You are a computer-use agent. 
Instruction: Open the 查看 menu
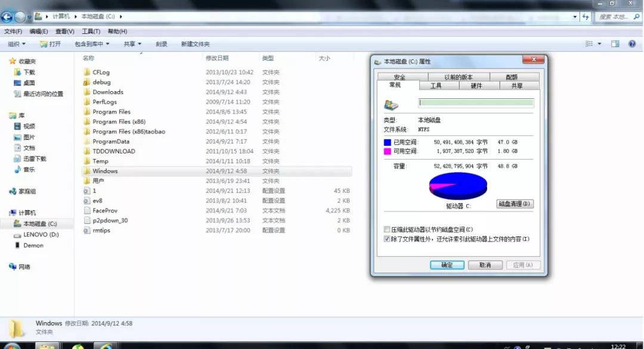pos(64,31)
